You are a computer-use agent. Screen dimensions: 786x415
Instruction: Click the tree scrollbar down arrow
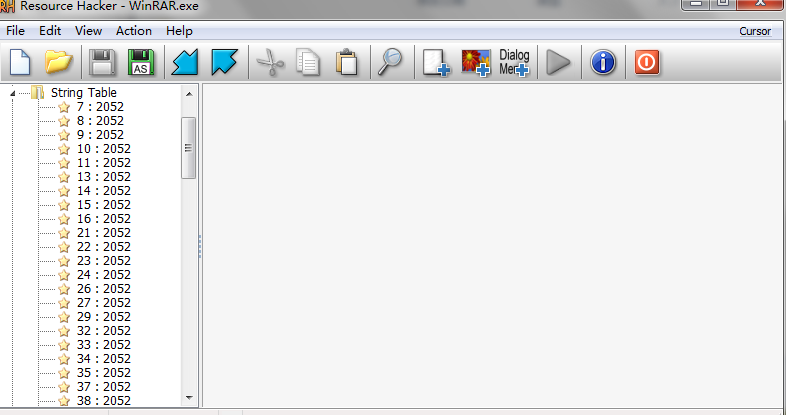click(x=189, y=398)
